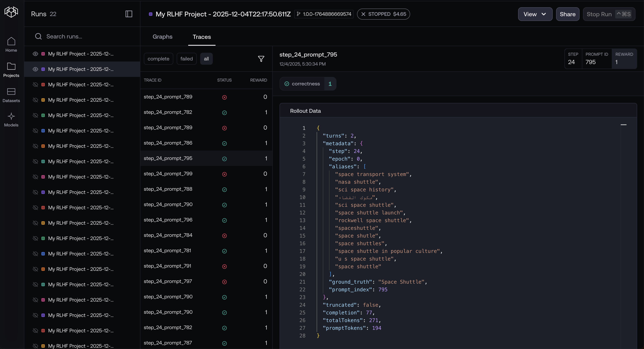Click the git branch version badge icon
The width and height of the screenshot is (644, 349).
click(299, 14)
